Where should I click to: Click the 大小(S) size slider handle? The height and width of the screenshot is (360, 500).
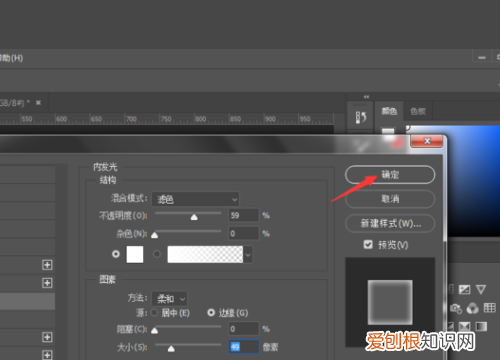171,349
